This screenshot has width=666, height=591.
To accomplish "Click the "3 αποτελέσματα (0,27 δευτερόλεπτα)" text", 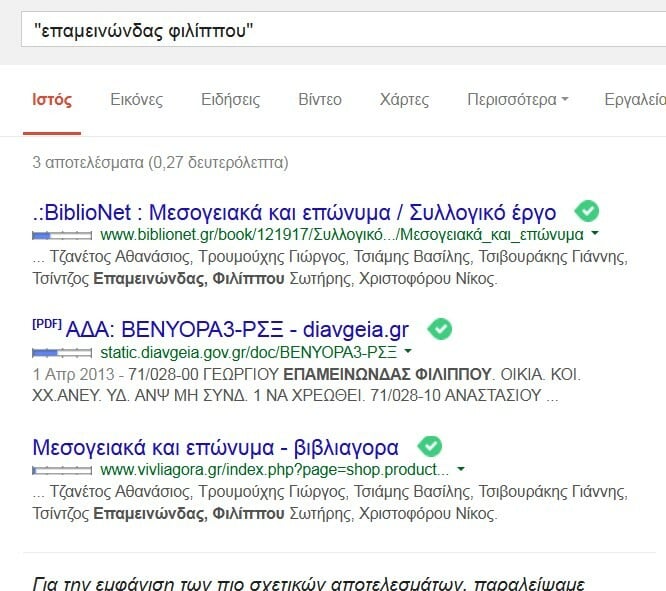I will pos(161,162).
